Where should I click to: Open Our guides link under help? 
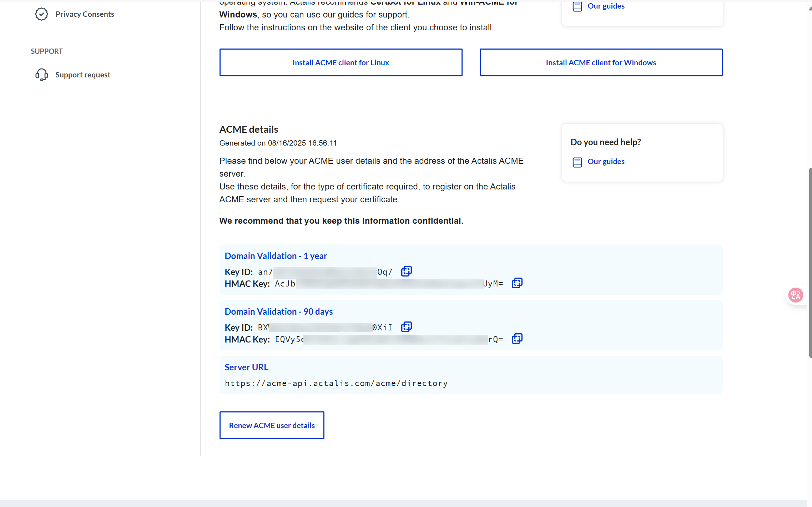coord(606,162)
